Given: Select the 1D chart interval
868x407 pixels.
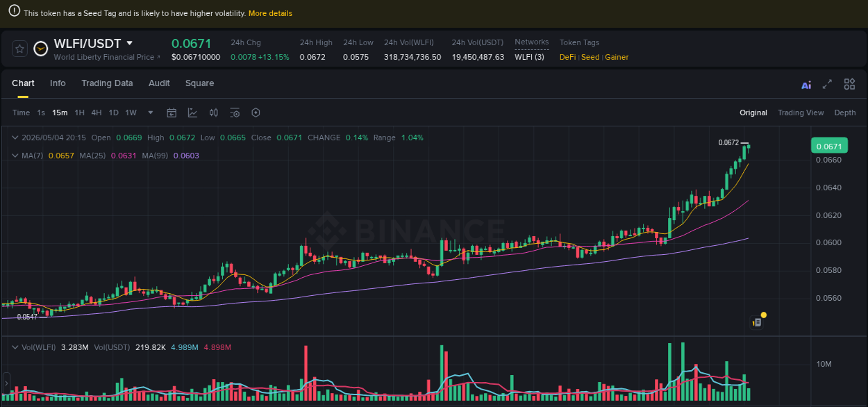Looking at the screenshot, I should pos(113,113).
